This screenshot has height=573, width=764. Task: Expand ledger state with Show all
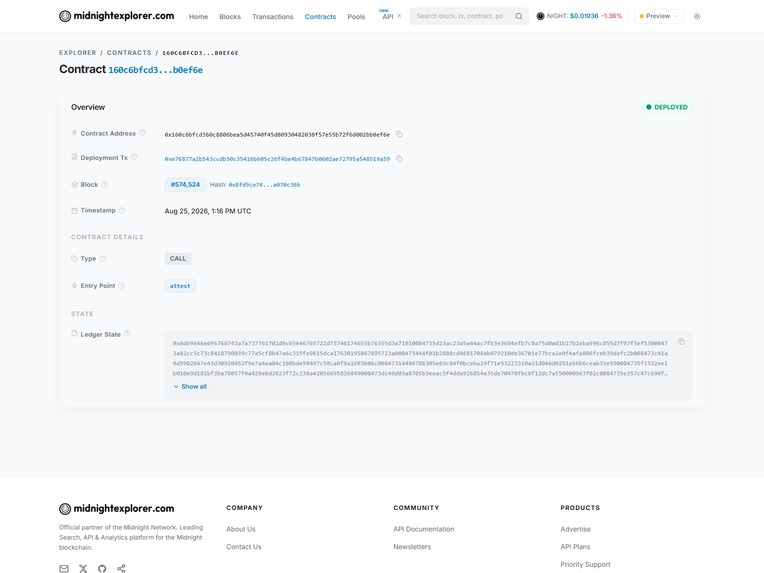[x=190, y=386]
